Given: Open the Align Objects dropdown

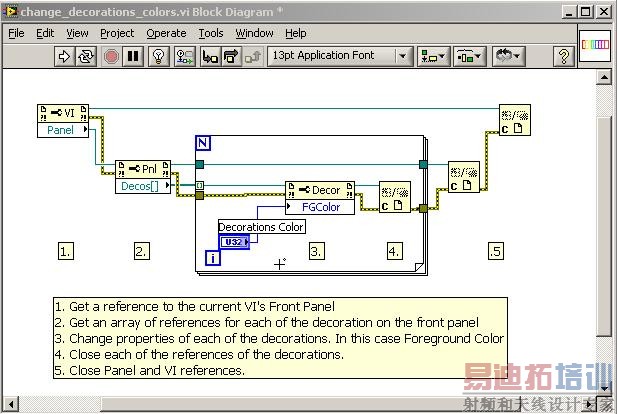Looking at the screenshot, I should coord(433,57).
